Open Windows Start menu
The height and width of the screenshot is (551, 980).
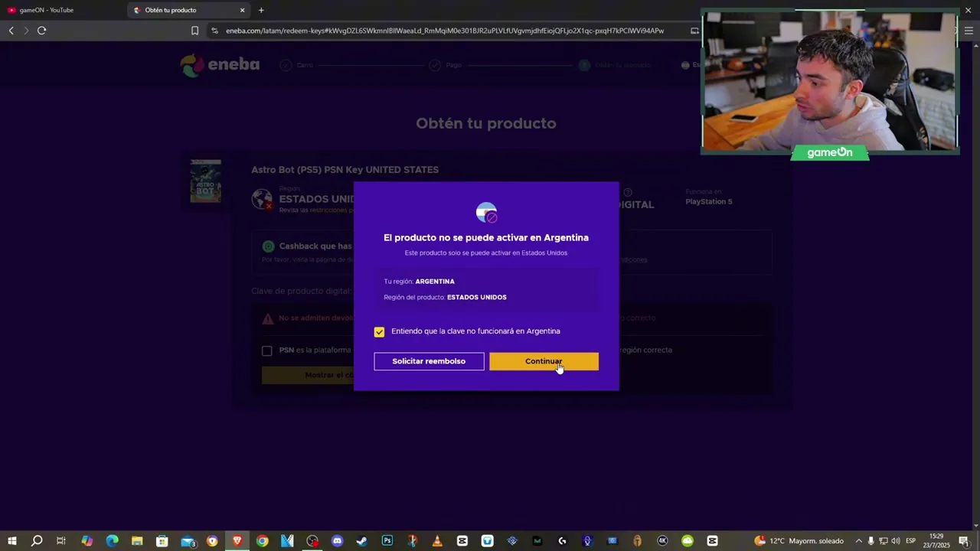[x=11, y=541]
